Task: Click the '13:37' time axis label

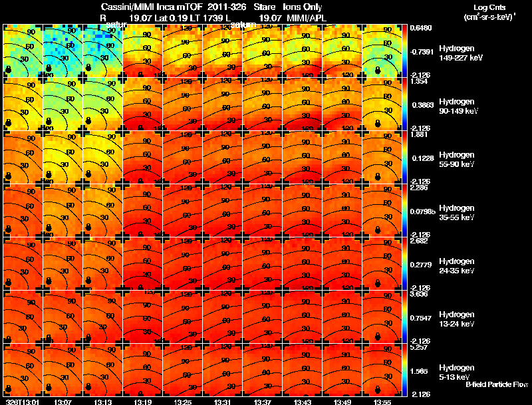Action: pos(263,402)
